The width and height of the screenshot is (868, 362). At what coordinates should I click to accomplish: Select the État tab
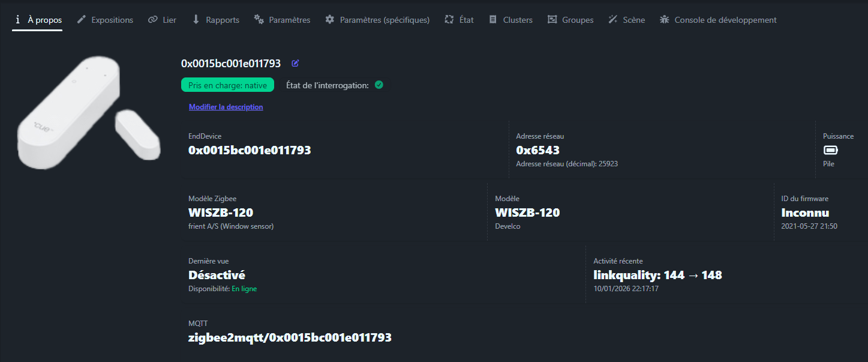click(x=459, y=20)
